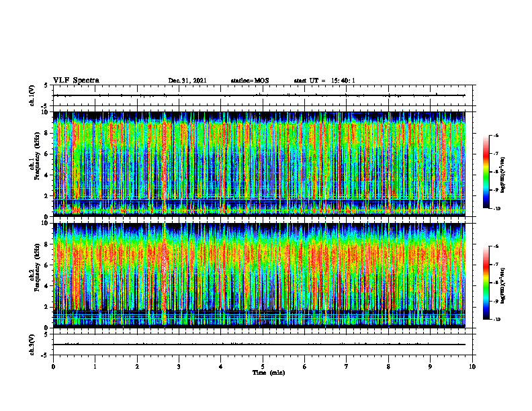This screenshot has height=411, width=532.
Task: Click the ch.3 voltage waveform trace
Action: 259,345
